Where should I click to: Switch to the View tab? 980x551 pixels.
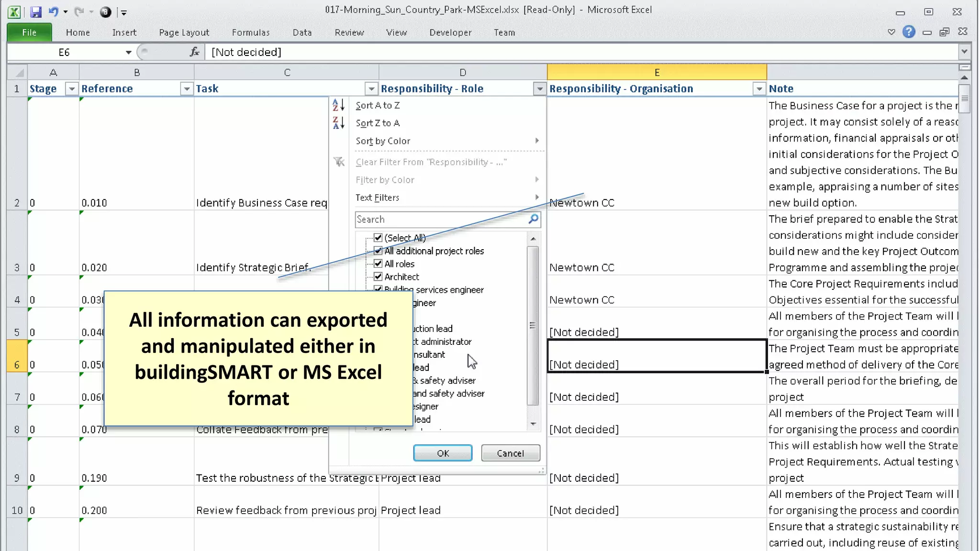point(397,33)
